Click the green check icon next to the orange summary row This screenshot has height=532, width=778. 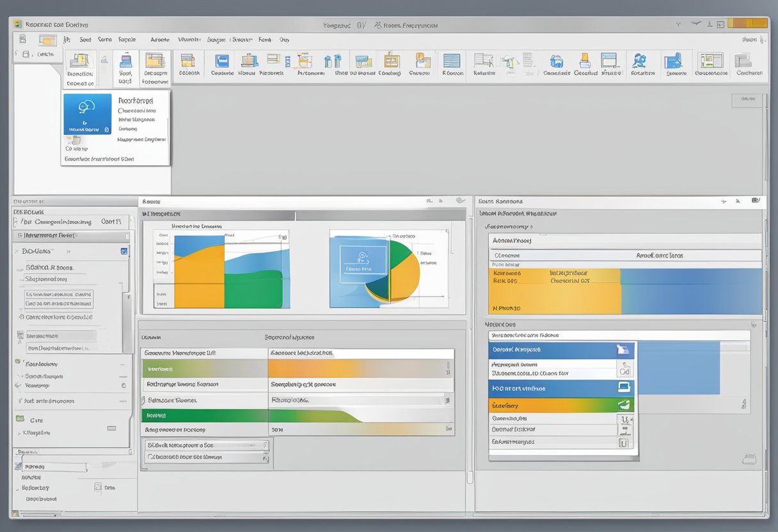624,404
